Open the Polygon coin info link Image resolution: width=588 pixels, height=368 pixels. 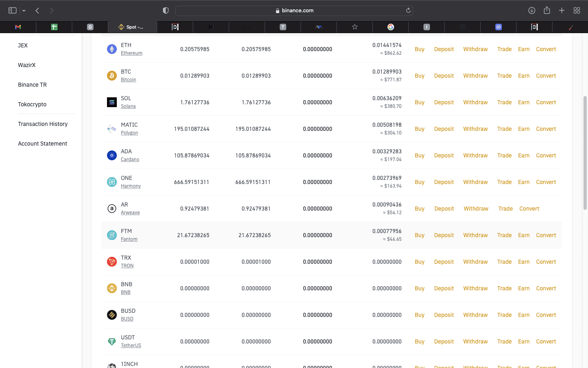[x=129, y=133]
